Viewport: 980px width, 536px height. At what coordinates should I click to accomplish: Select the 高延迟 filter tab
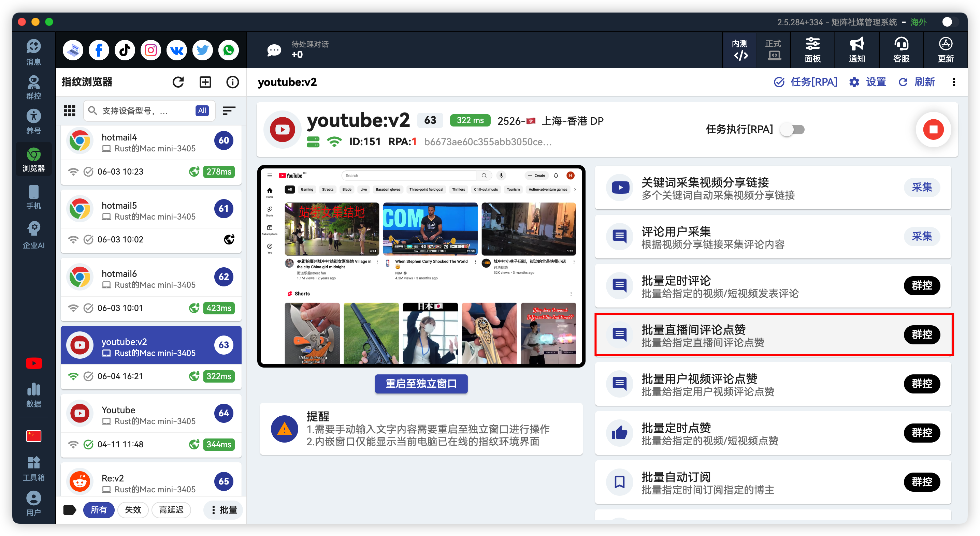pos(171,510)
